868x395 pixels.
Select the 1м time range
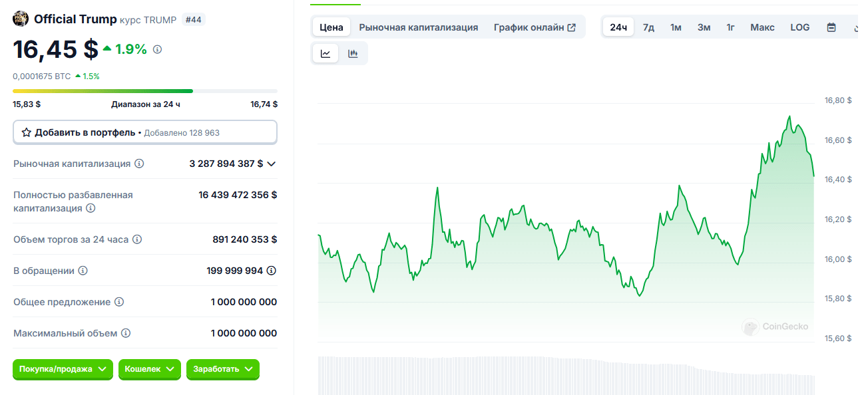pyautogui.click(x=676, y=27)
